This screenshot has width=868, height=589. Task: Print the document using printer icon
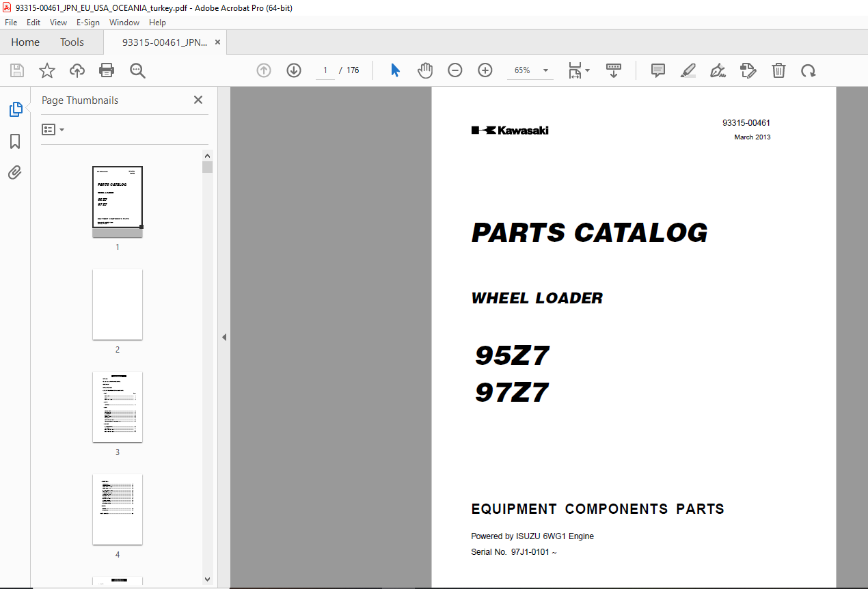pyautogui.click(x=107, y=70)
